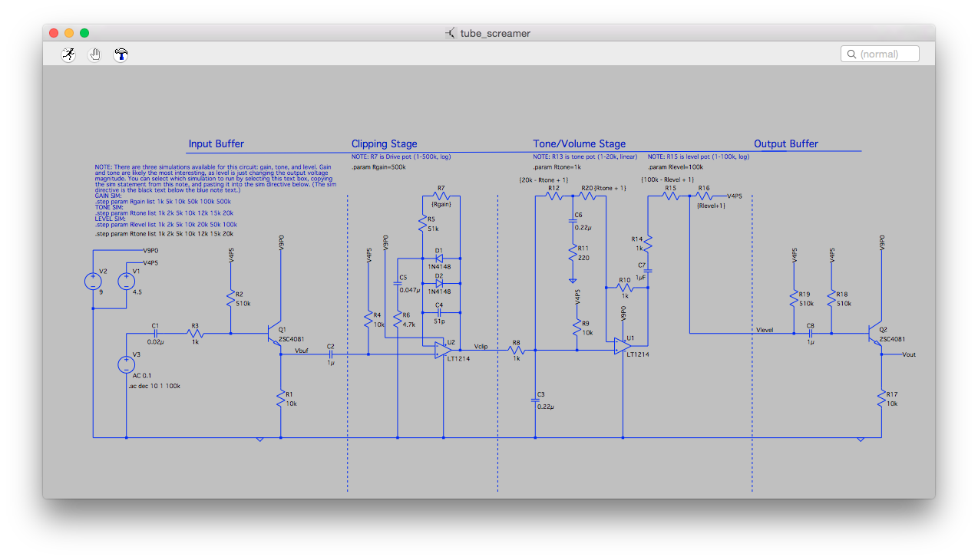Image resolution: width=978 pixels, height=560 pixels.
Task: Select the 51k resistor R5
Action: [x=421, y=226]
